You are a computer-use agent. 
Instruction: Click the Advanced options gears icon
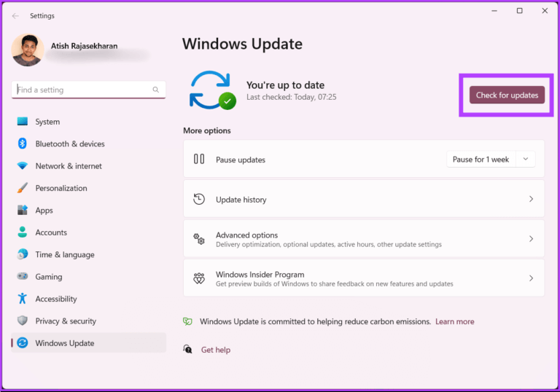(x=199, y=238)
